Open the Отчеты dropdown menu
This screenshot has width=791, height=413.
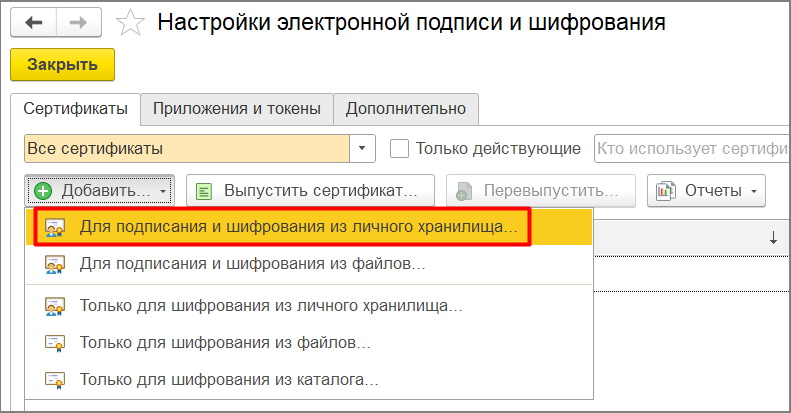click(706, 191)
